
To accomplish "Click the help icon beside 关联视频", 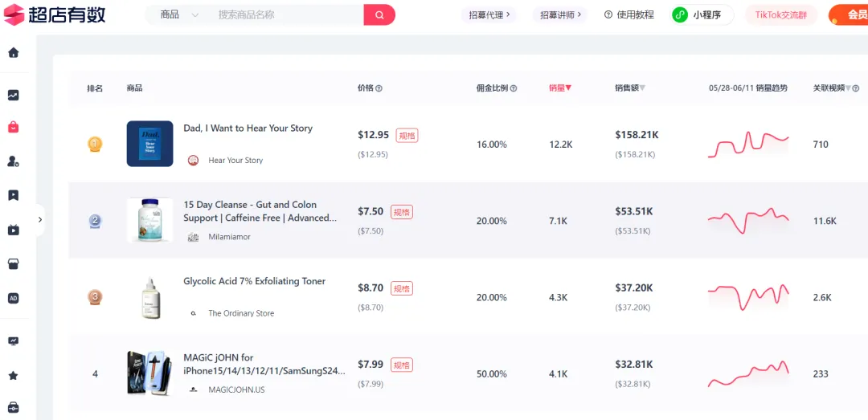I will pos(856,88).
